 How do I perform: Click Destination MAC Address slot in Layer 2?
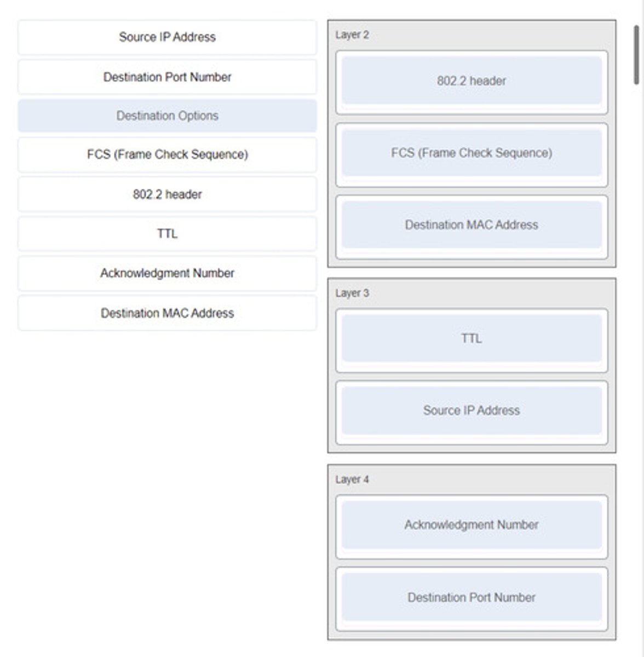[472, 225]
